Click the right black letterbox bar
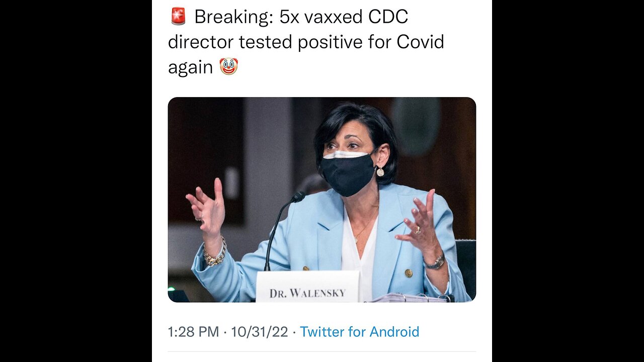 pos(568,181)
